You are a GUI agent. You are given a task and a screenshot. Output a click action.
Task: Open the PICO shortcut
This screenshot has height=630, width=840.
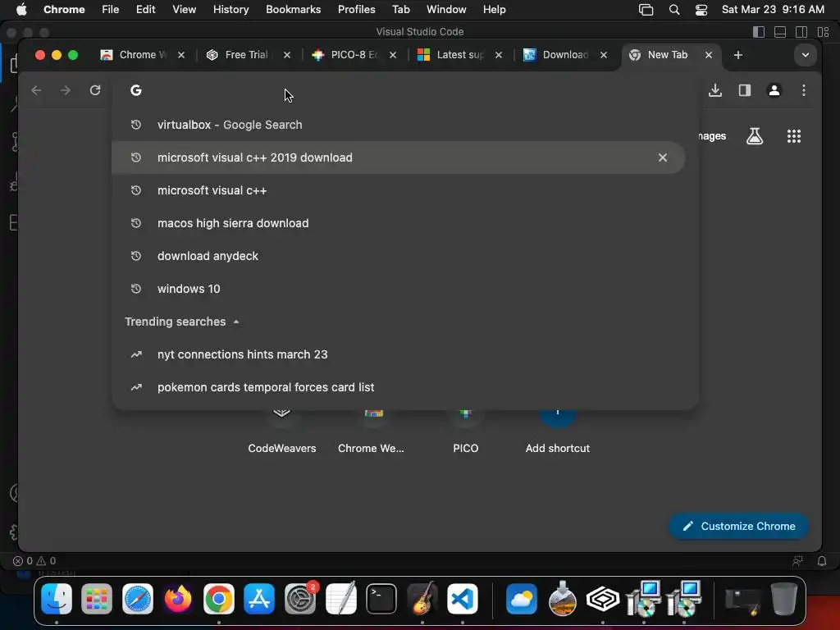(466, 431)
